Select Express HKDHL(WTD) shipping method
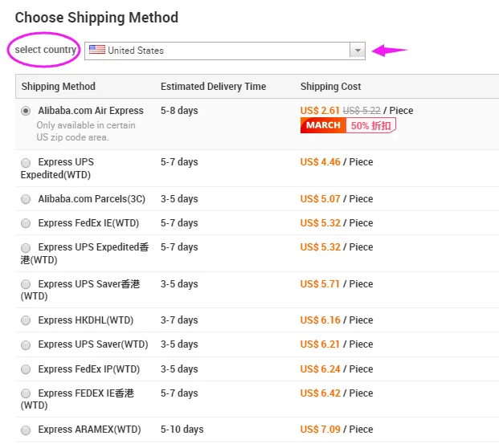The width and height of the screenshot is (499, 448). click(27, 320)
